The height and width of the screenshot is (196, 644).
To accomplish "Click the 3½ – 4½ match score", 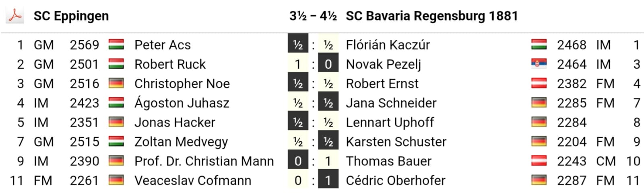I will pos(313,16).
